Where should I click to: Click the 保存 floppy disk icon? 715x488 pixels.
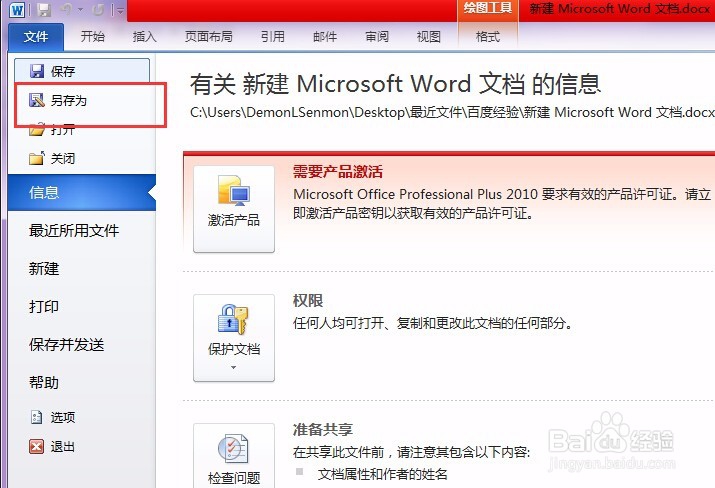(36, 71)
